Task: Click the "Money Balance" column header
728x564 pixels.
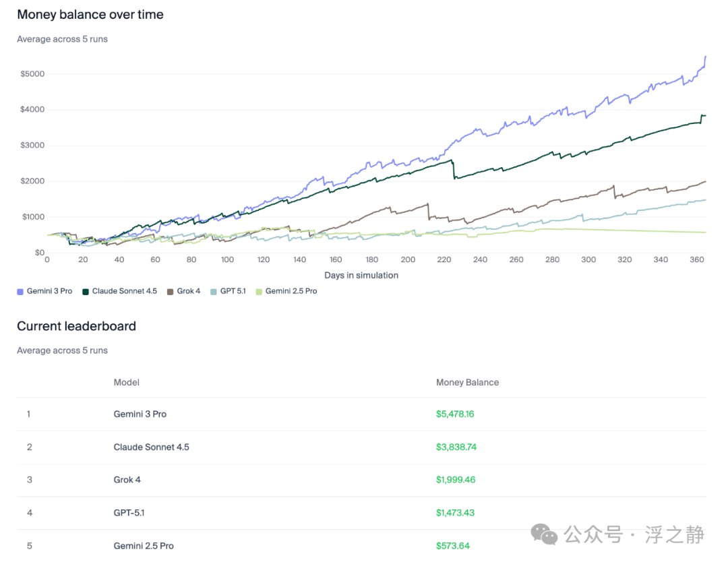Action: click(468, 383)
